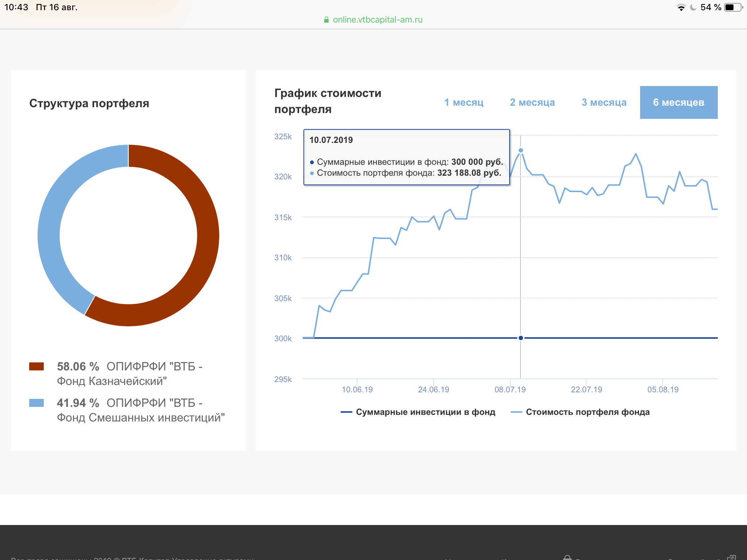747x560 pixels.
Task: Open the "ВТБ - Фонд Смешанных инвестиций" entry
Action: (x=141, y=410)
